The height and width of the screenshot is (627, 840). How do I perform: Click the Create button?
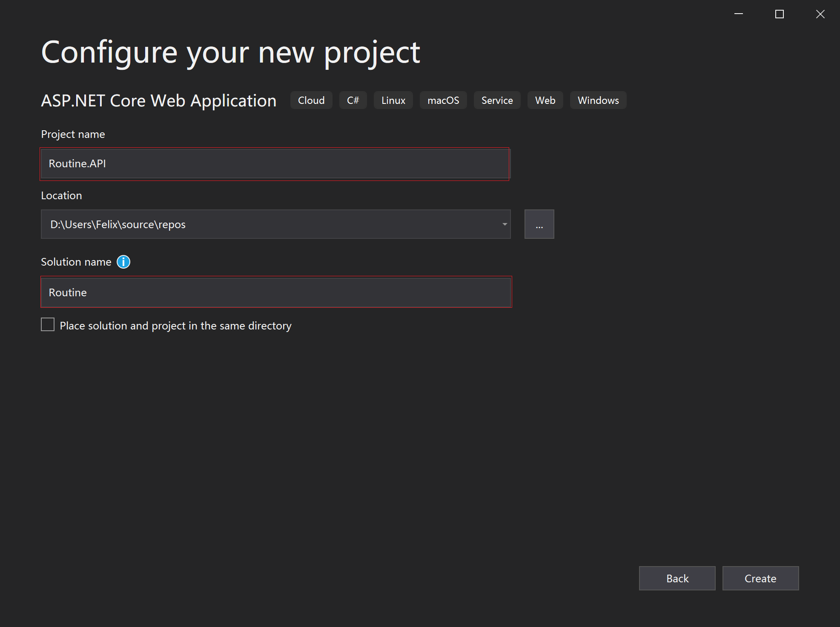tap(760, 578)
